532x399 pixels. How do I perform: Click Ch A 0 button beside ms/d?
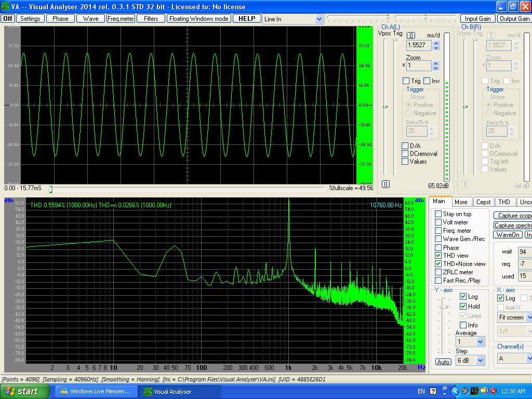(411, 35)
